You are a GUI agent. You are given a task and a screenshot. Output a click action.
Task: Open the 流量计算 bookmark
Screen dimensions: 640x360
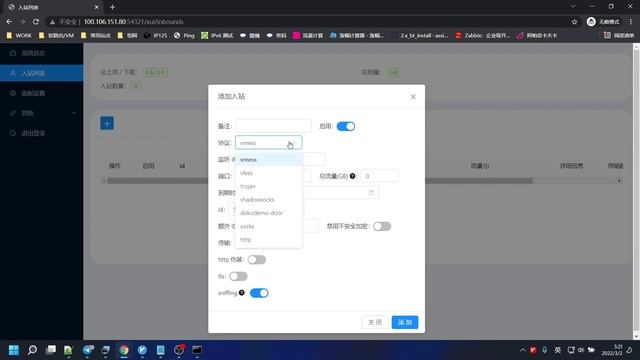click(308, 36)
